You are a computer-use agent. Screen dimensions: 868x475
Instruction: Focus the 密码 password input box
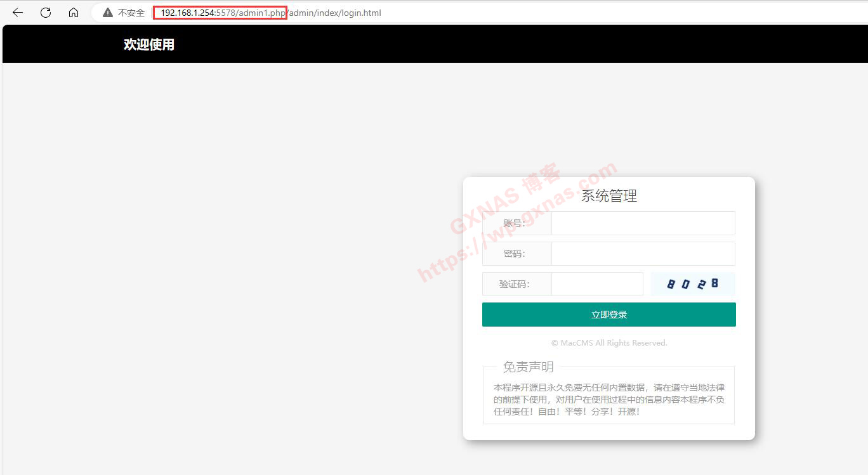[643, 254]
